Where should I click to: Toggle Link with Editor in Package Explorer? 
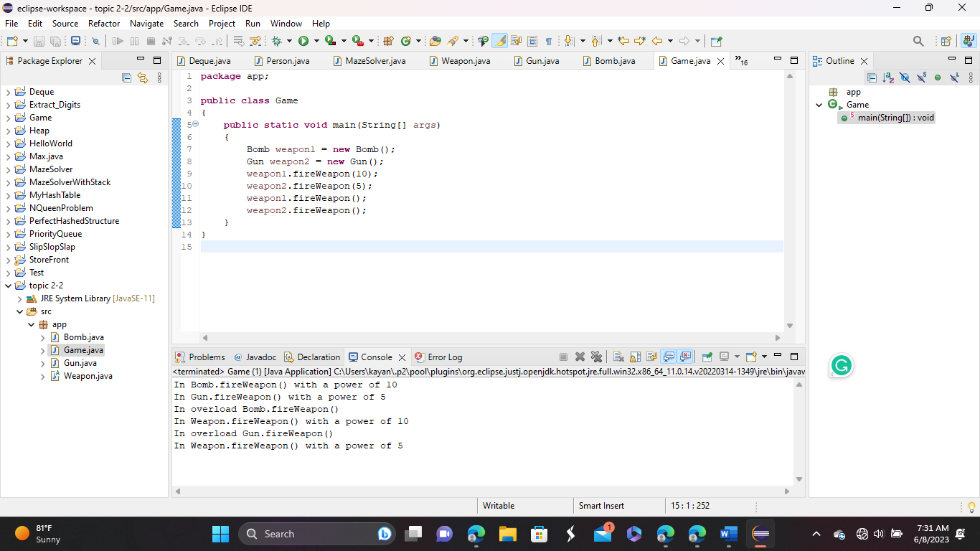(143, 77)
